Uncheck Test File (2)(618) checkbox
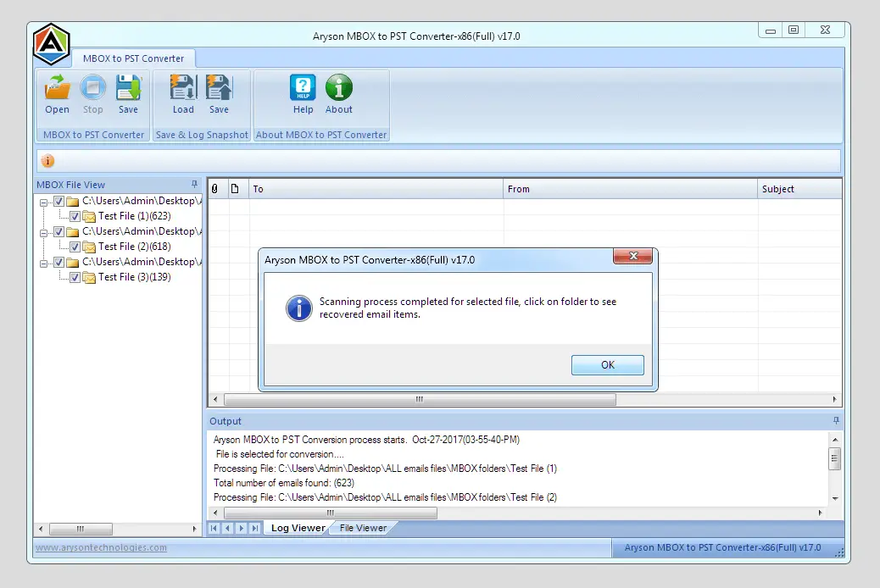This screenshot has height=588, width=880. point(75,247)
